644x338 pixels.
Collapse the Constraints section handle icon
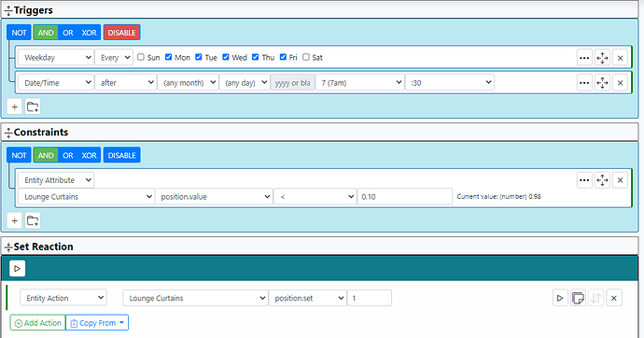[8, 133]
